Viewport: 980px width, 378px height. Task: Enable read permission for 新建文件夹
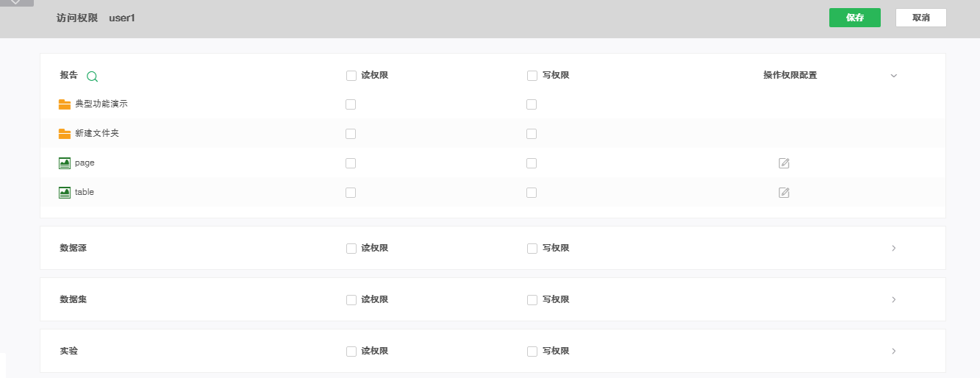click(x=351, y=134)
